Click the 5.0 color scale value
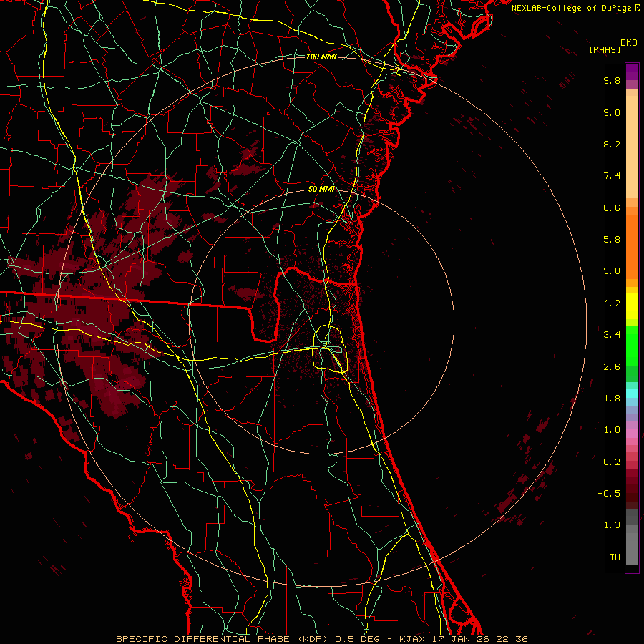 [x=612, y=271]
